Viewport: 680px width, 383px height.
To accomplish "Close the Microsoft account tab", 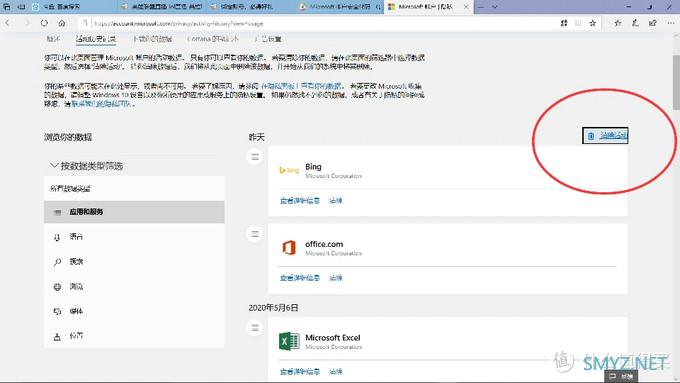I will [466, 7].
